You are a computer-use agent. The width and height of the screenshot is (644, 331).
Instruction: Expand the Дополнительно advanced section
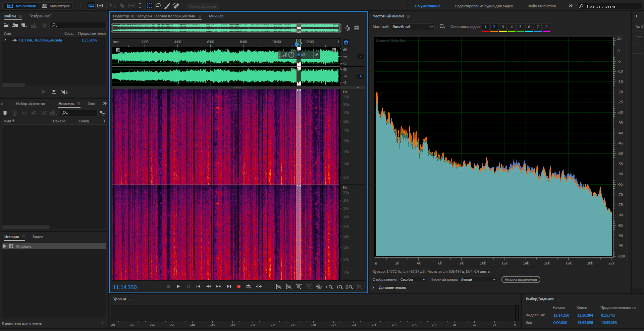[x=373, y=287]
